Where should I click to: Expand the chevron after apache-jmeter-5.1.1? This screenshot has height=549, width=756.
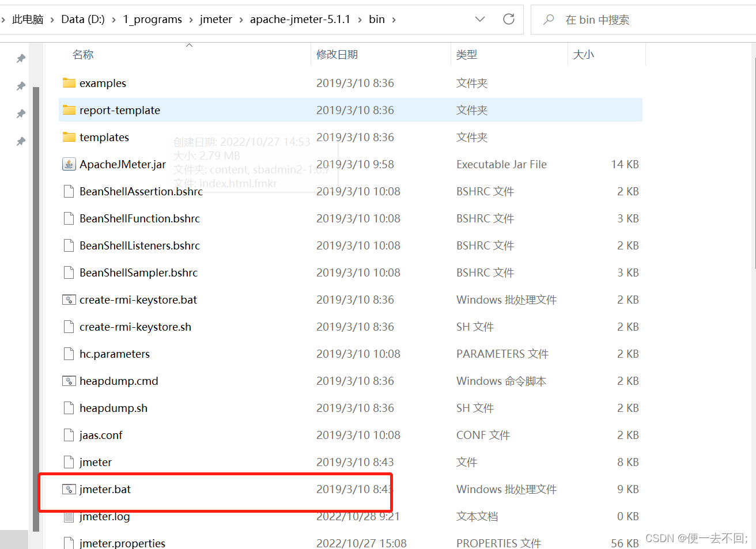point(360,20)
